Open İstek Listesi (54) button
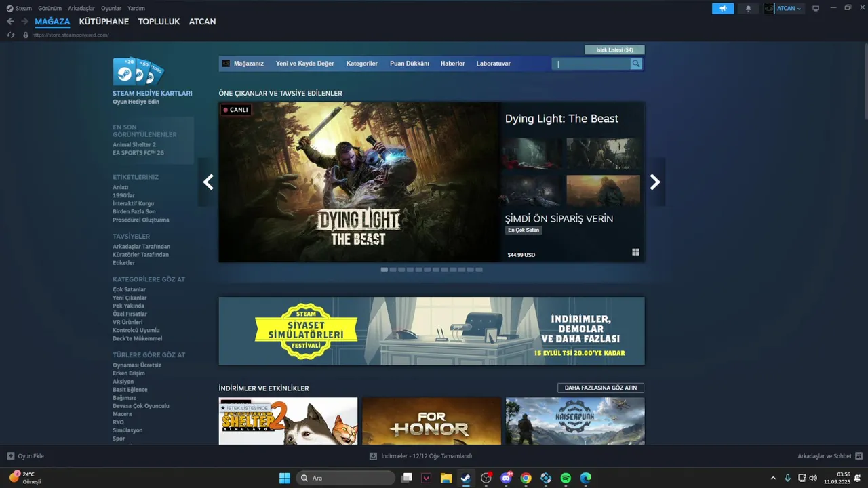Viewport: 868px width, 488px height. [614, 49]
